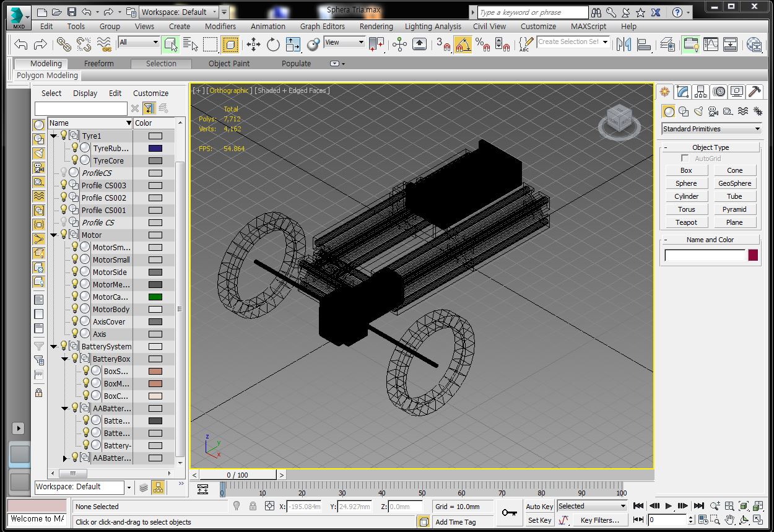Select the Select and Rotate tool
This screenshot has width=774, height=532.
(x=273, y=43)
